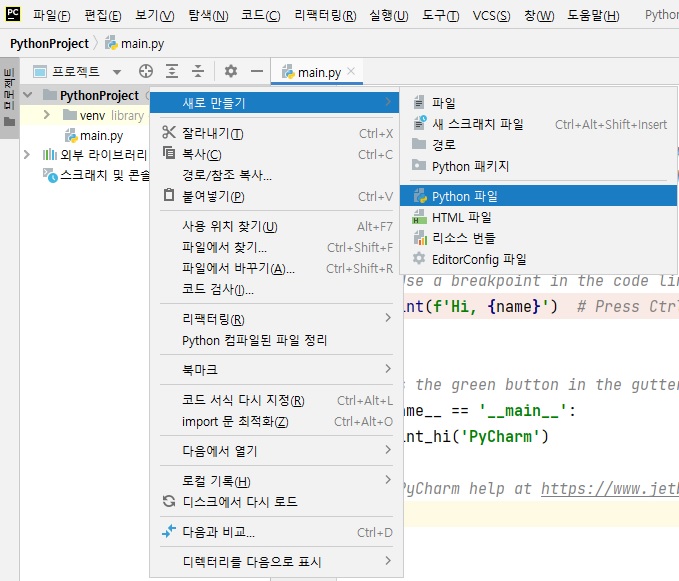Click the scratches icon for 스크래치 및 콘솔
The height and width of the screenshot is (581, 679).
click(50, 175)
